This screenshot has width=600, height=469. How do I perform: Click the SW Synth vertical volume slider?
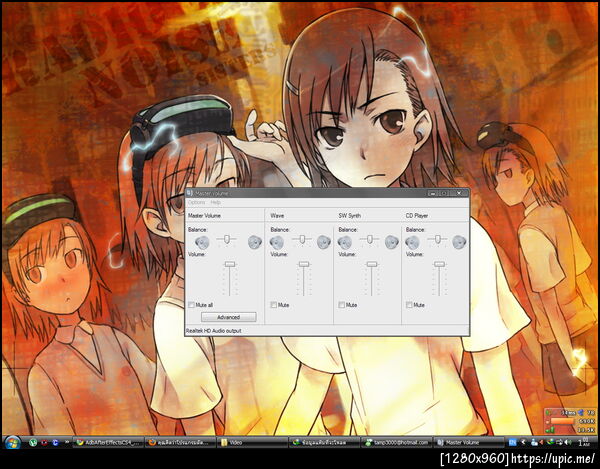pyautogui.click(x=372, y=279)
